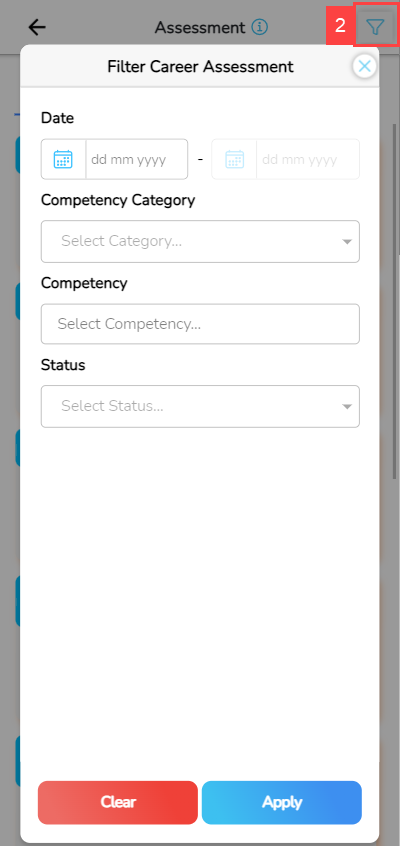Click the end date dd mm yyyy field
This screenshot has width=400, height=846.
click(x=308, y=159)
